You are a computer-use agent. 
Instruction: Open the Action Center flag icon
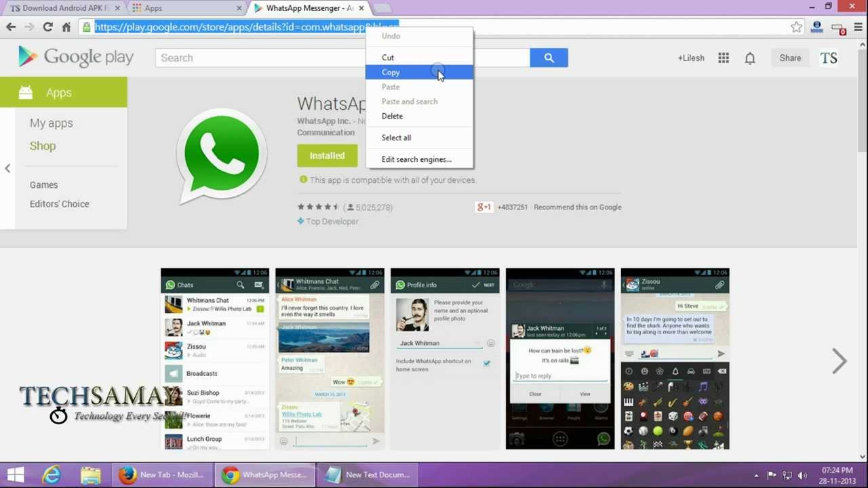[x=772, y=475]
